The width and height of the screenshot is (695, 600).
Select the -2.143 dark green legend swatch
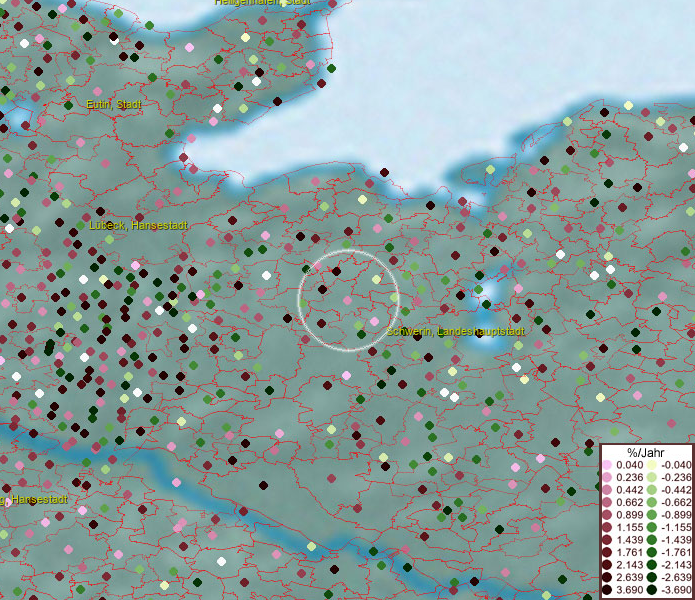click(651, 565)
